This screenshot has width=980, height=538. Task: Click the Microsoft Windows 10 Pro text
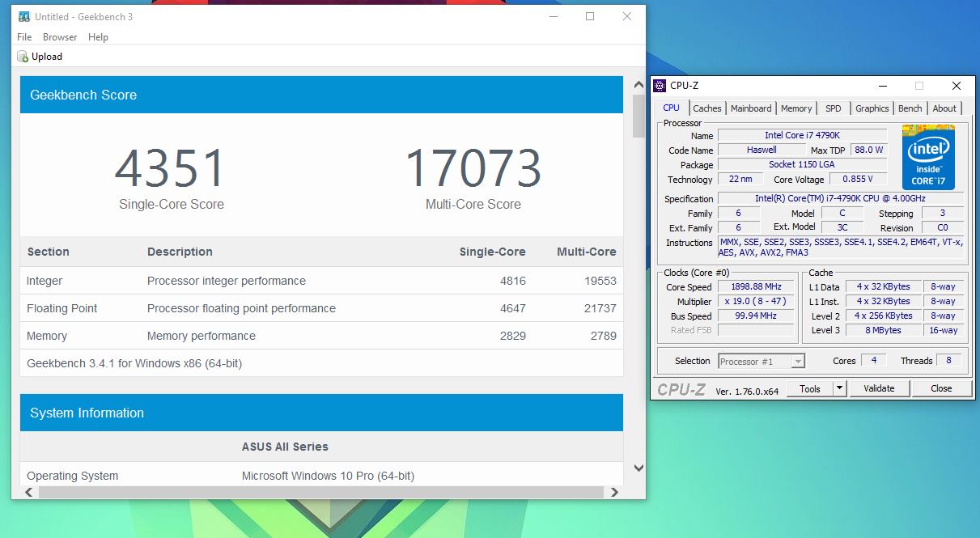[328, 476]
